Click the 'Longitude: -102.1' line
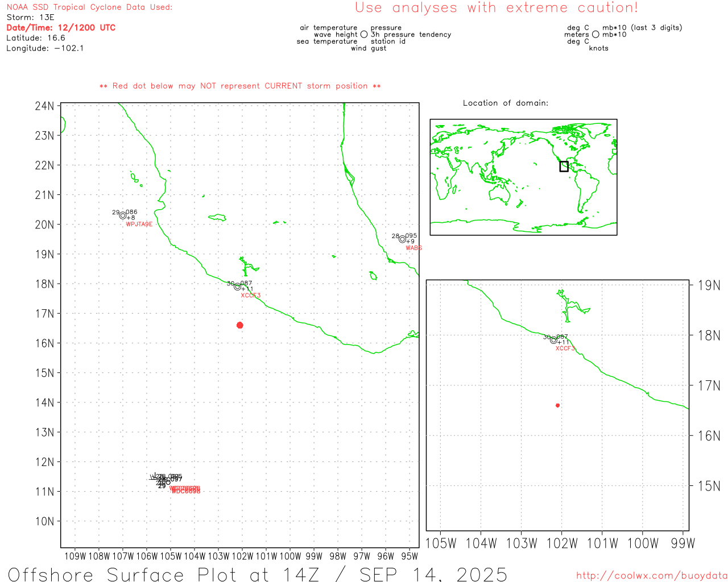This screenshot has width=728, height=582. pos(45,48)
